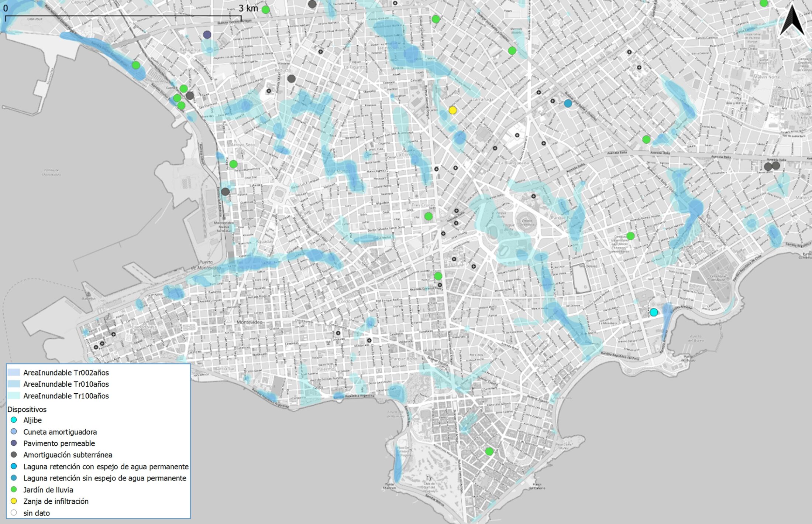
Task: Click 'AreaInundable Tr100años' legend text
Action: click(66, 396)
